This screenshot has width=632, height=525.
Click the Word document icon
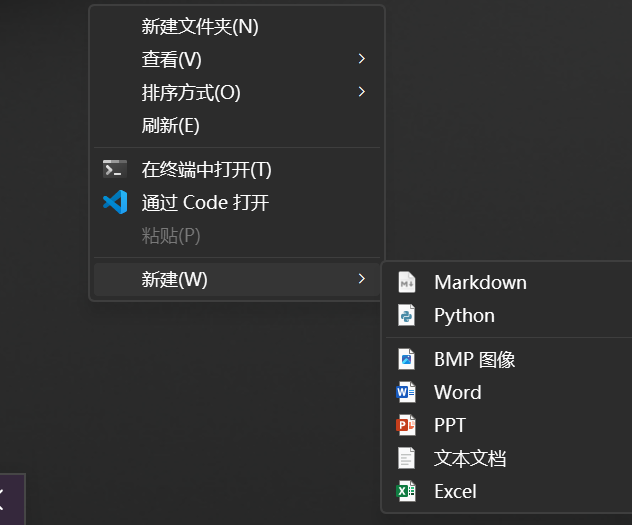[x=406, y=392]
